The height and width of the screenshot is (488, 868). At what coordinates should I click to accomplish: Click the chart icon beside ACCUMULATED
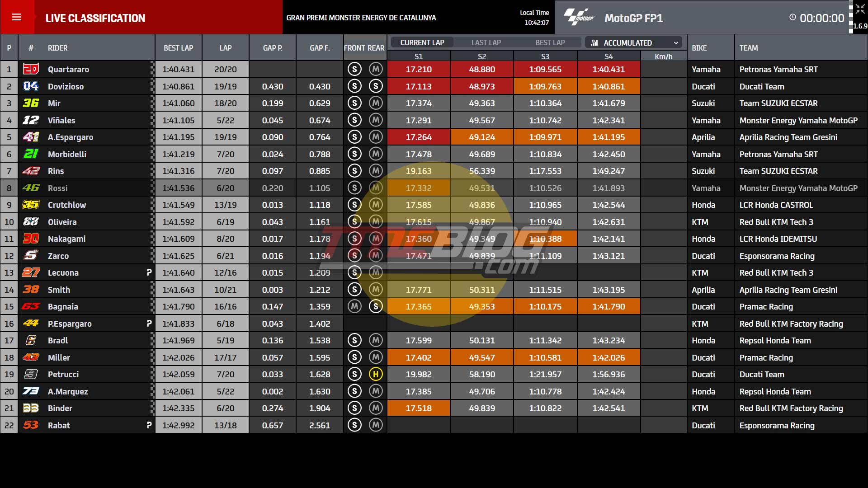pyautogui.click(x=594, y=43)
